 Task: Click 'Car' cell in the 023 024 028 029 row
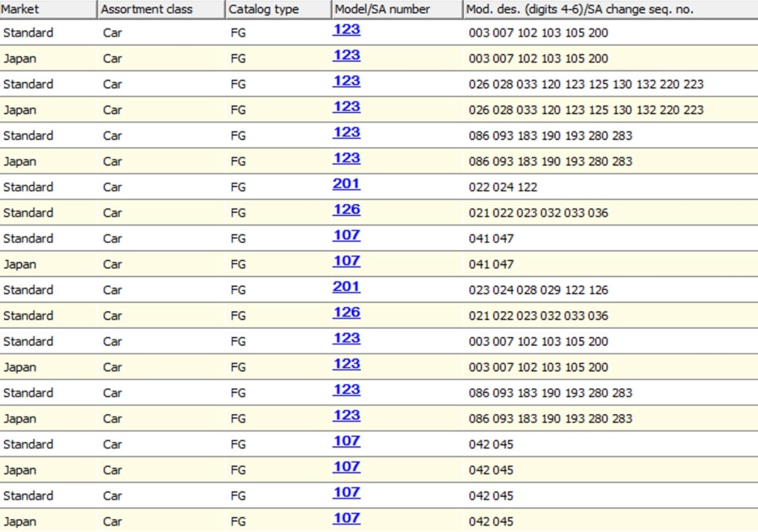click(112, 290)
